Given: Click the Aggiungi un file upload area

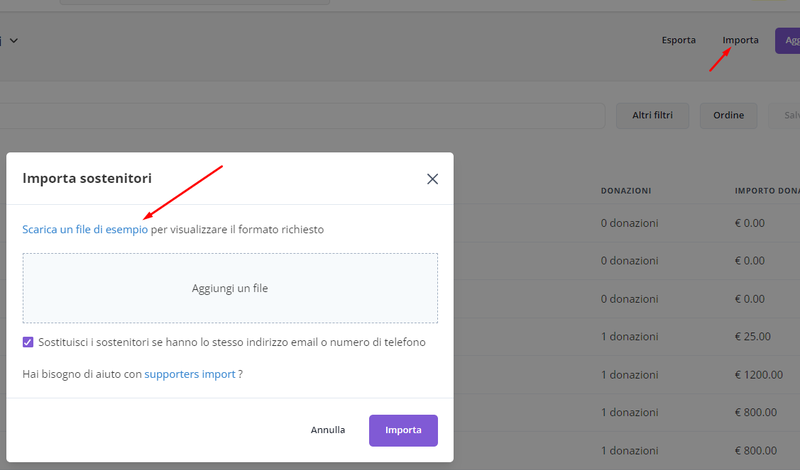Looking at the screenshot, I should (230, 288).
